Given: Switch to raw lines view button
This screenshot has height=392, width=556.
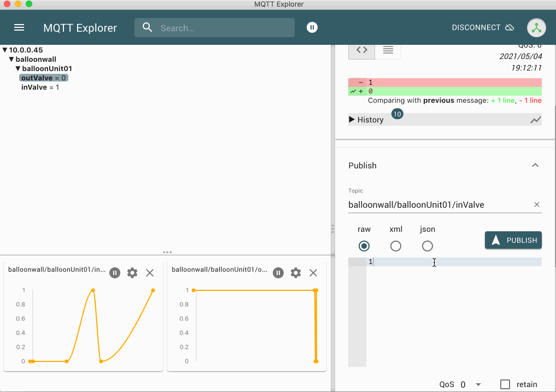Looking at the screenshot, I should 388,50.
